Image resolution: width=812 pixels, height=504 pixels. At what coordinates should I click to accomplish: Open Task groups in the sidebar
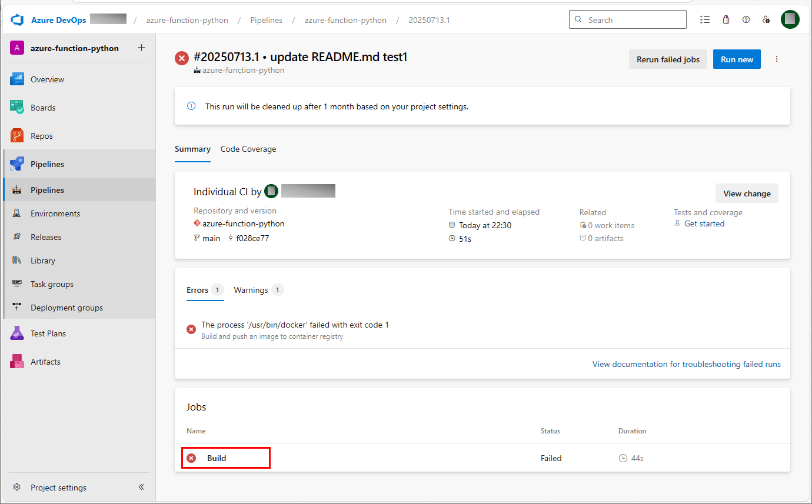click(x=79, y=284)
